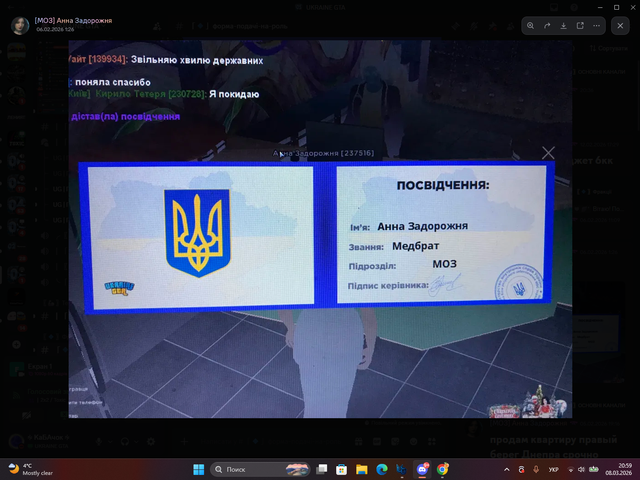Viewport: 640px width, 480px height.
Task: Open Microsoft Edge from taskbar
Action: (382, 469)
